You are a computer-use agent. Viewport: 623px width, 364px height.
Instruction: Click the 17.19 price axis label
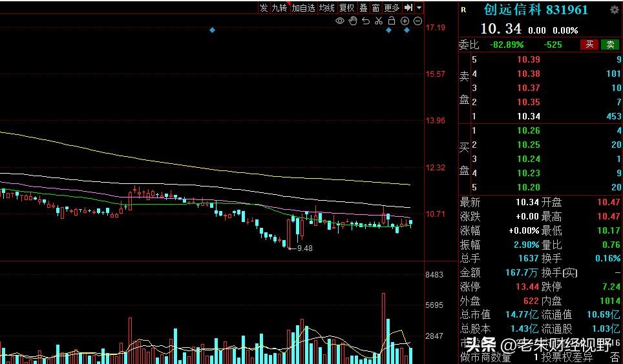coord(436,27)
